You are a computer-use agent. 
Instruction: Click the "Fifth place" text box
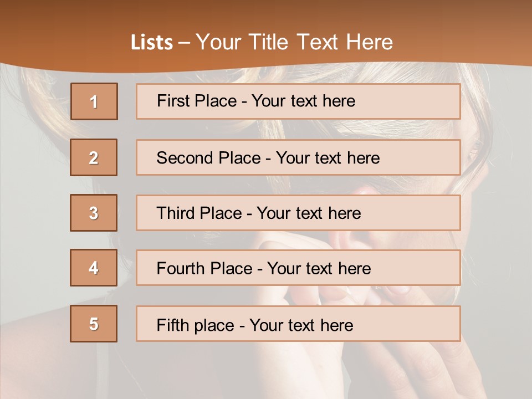(x=298, y=324)
